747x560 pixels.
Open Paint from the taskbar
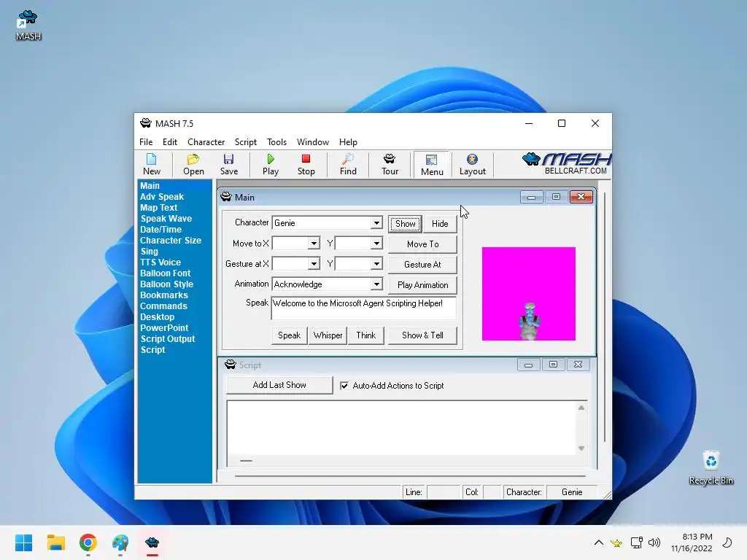(x=120, y=542)
